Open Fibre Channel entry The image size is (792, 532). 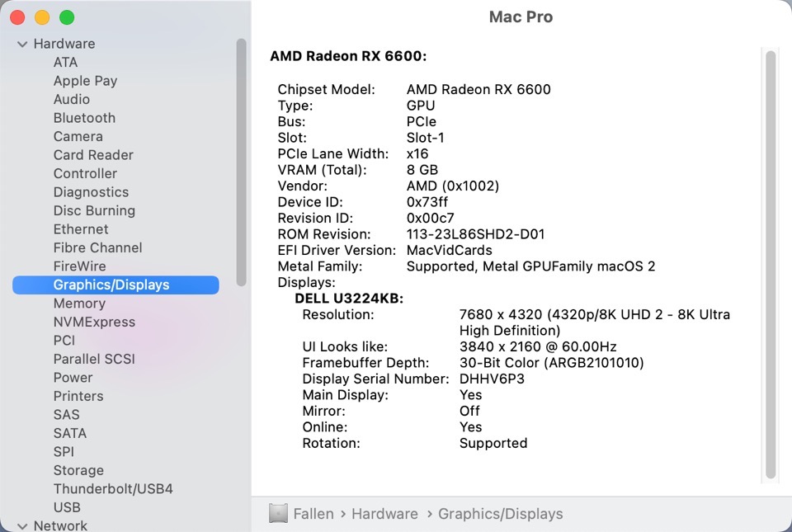pyautogui.click(x=98, y=247)
